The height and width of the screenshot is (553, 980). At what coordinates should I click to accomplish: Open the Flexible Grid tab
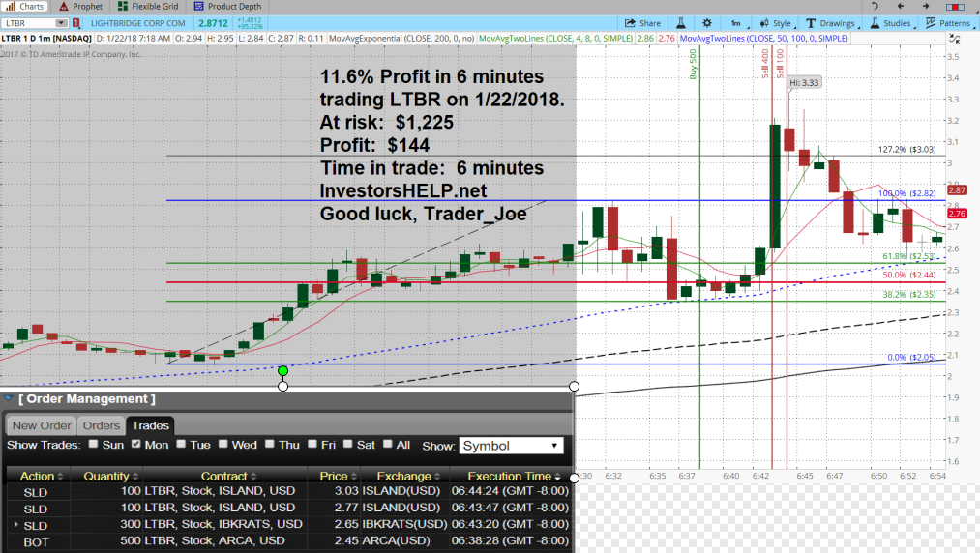(x=148, y=6)
